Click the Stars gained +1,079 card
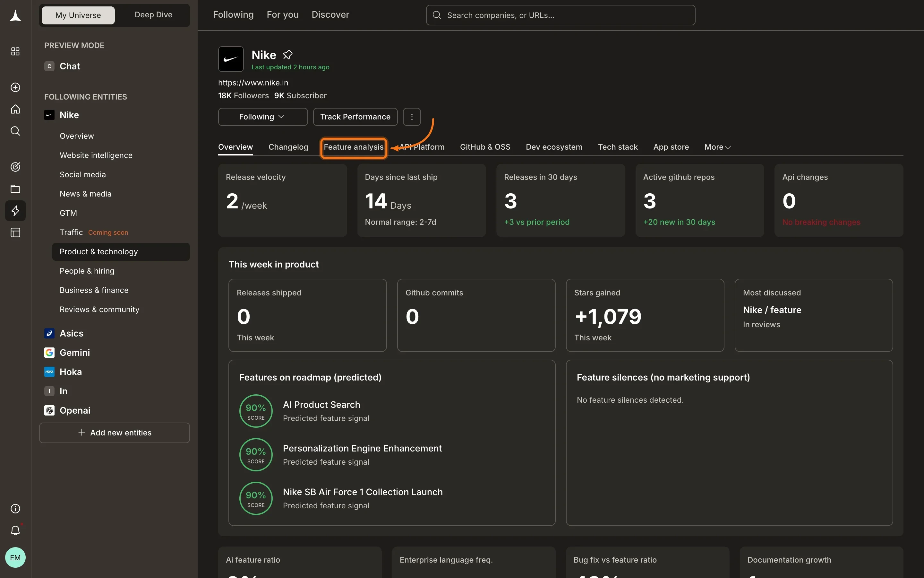This screenshot has width=924, height=578. (x=645, y=315)
